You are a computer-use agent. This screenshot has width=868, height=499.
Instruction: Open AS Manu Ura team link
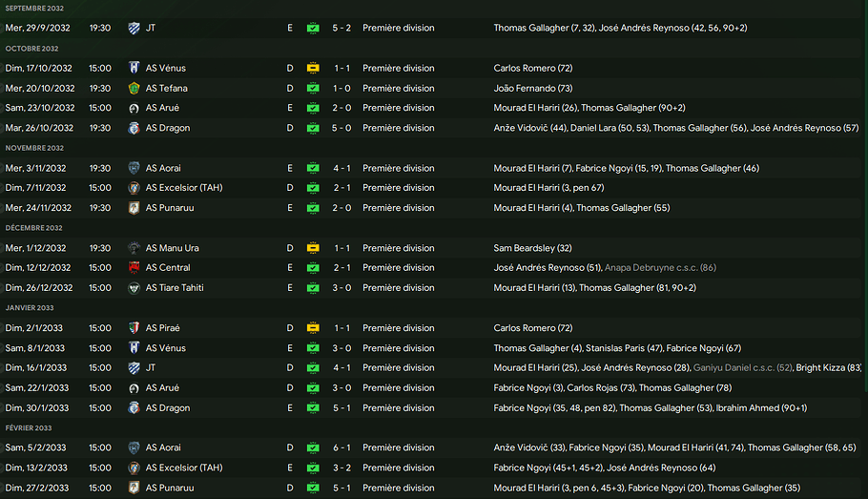click(x=172, y=248)
